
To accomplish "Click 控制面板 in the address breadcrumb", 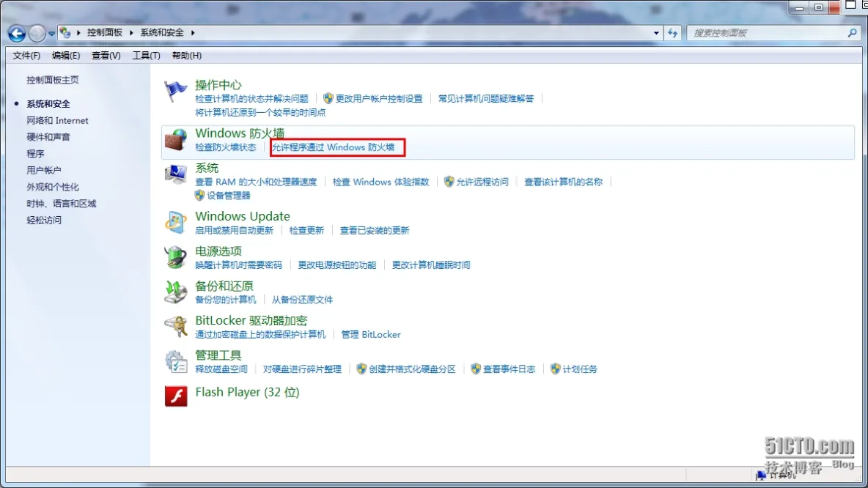I will (x=105, y=33).
